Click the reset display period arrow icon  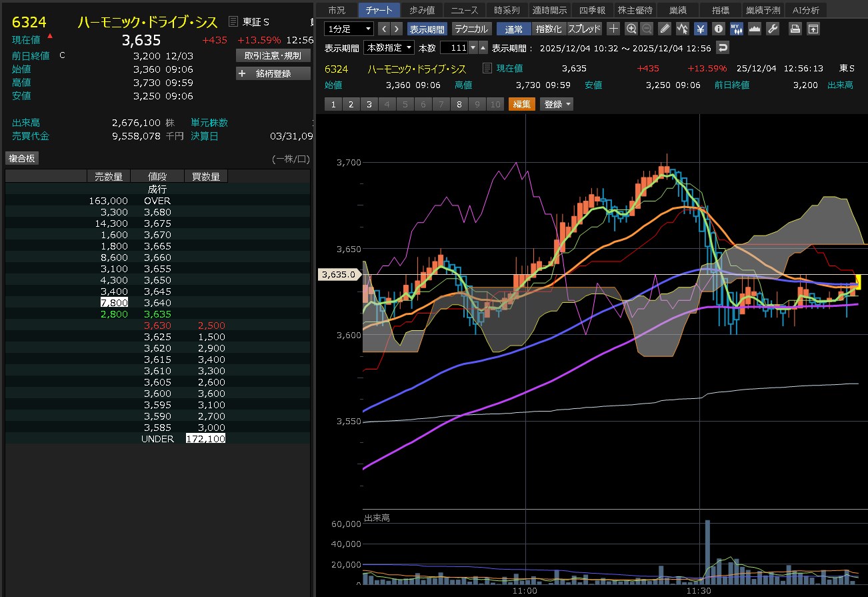[x=723, y=47]
